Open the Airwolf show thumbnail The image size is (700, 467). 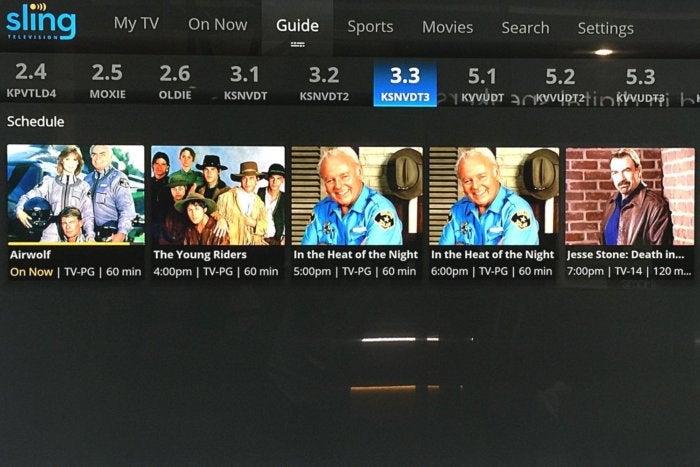(x=76, y=194)
